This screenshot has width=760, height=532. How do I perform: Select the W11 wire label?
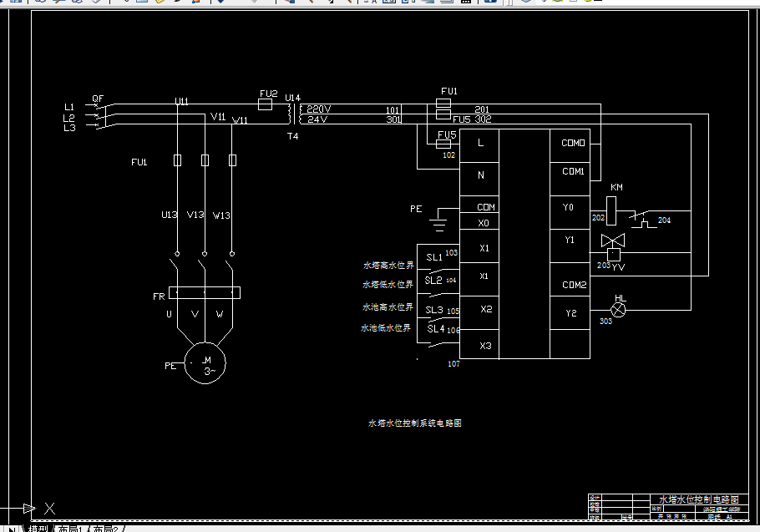(x=240, y=120)
